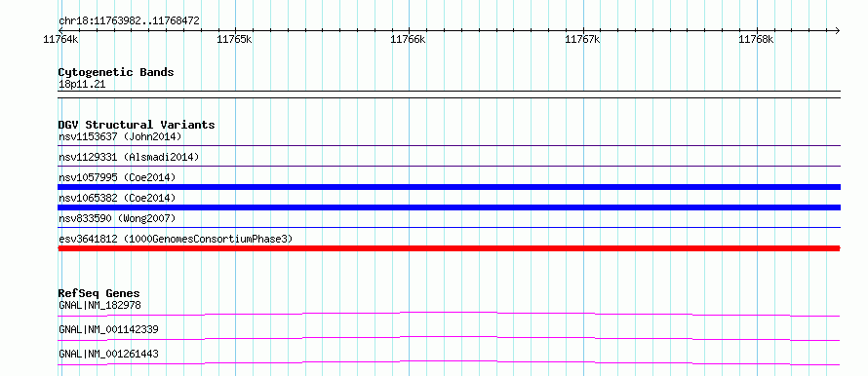Click the 11764k ruler tick label
Image resolution: width=868 pixels, height=376 pixels.
[x=60, y=39]
